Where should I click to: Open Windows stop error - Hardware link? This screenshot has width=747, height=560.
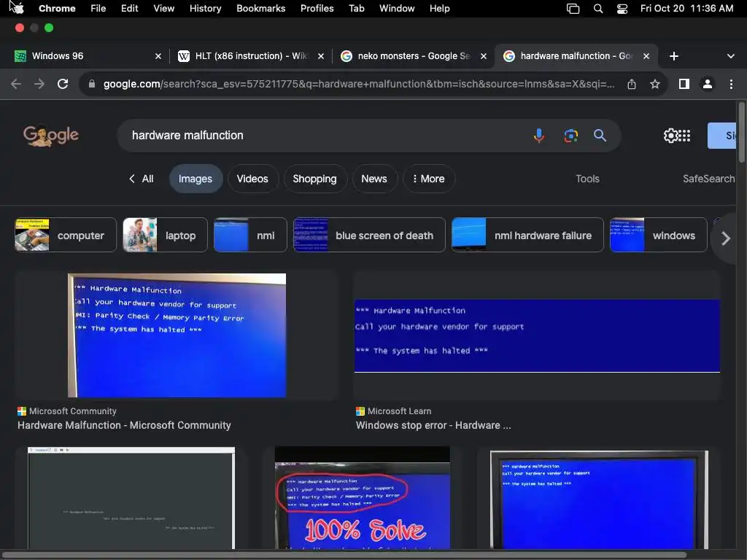(x=433, y=425)
